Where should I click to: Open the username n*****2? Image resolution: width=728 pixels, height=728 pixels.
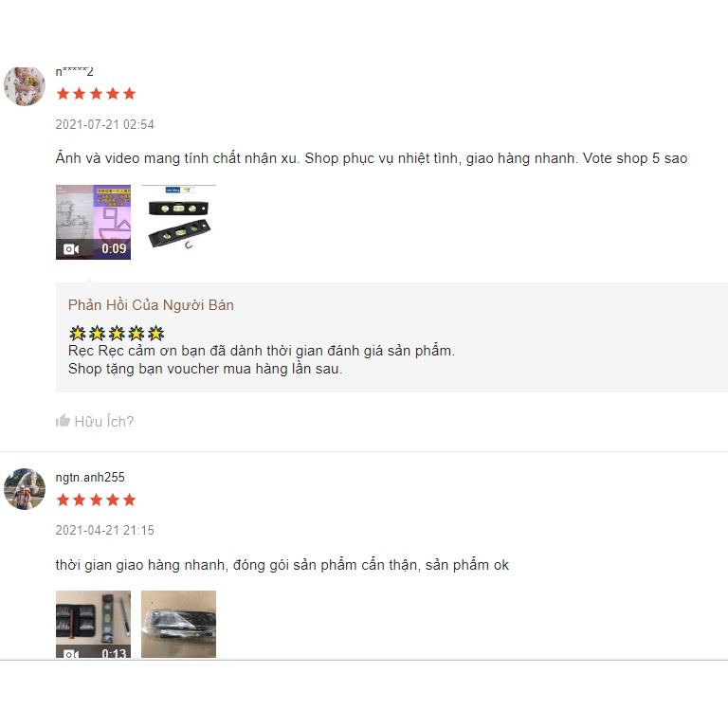74,71
